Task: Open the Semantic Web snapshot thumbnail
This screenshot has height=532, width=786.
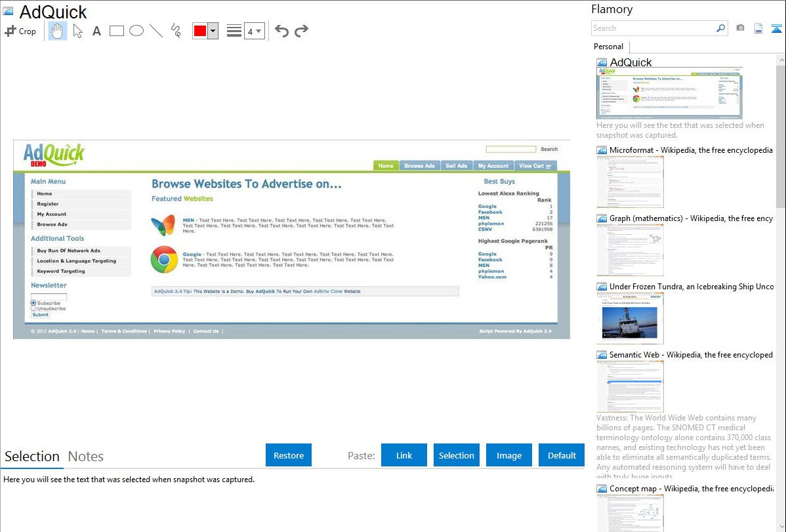Action: (x=630, y=386)
